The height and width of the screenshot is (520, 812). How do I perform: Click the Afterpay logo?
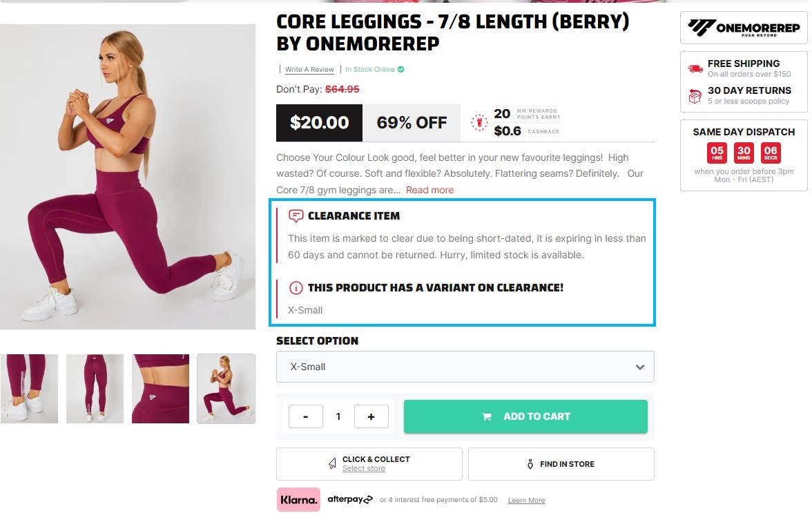coord(350,499)
